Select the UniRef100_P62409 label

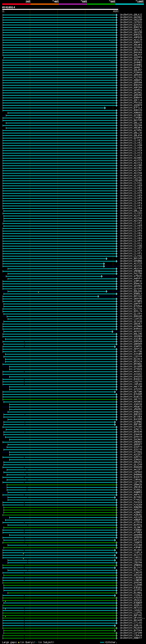coord(131,628)
